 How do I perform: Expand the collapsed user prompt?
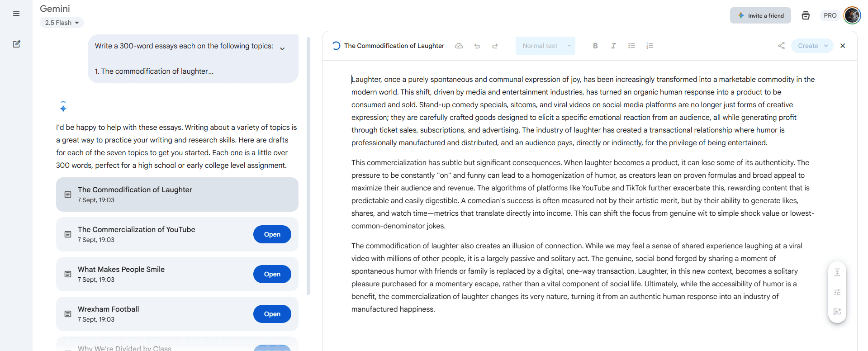point(282,49)
